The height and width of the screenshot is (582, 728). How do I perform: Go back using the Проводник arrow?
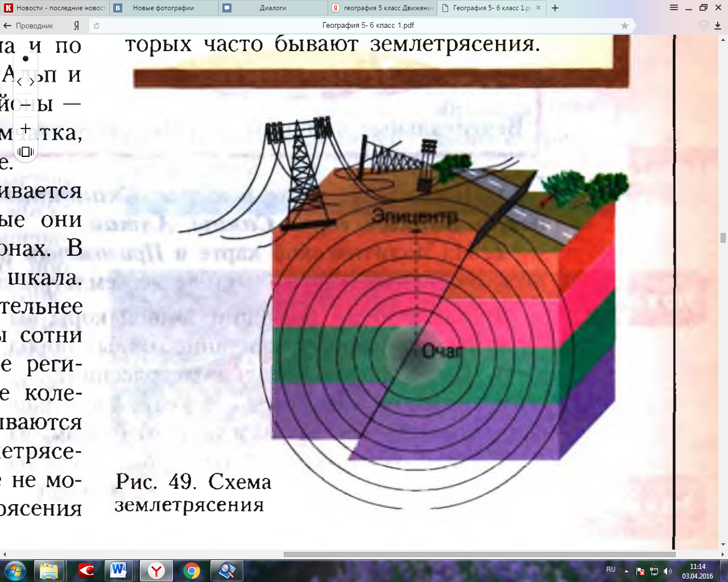[x=28, y=26]
